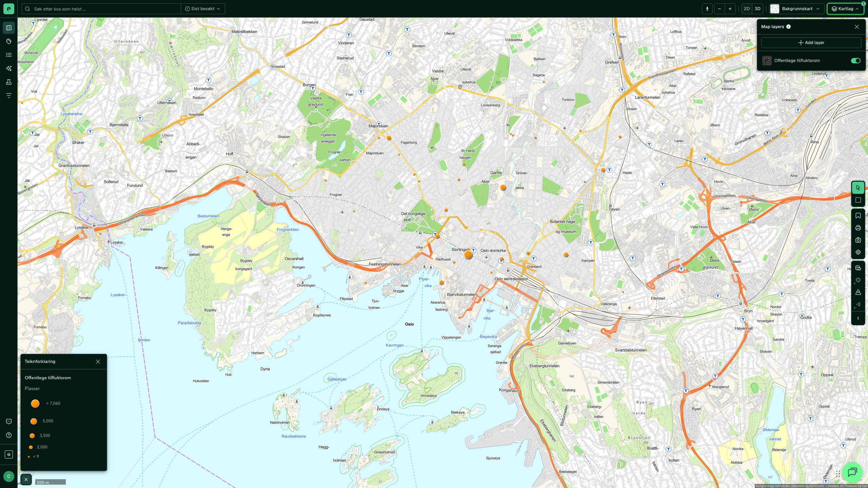Zoom in with the plus button
The image size is (868, 488).
(x=730, y=9)
